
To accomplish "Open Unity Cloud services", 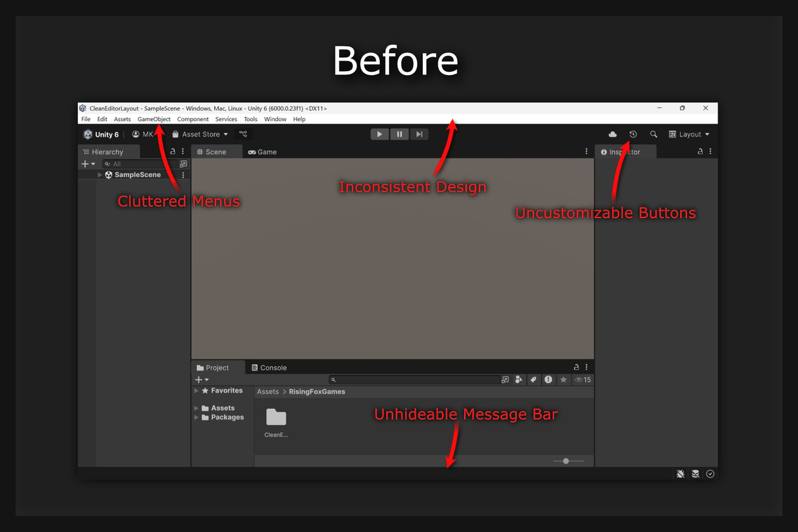I will (612, 134).
